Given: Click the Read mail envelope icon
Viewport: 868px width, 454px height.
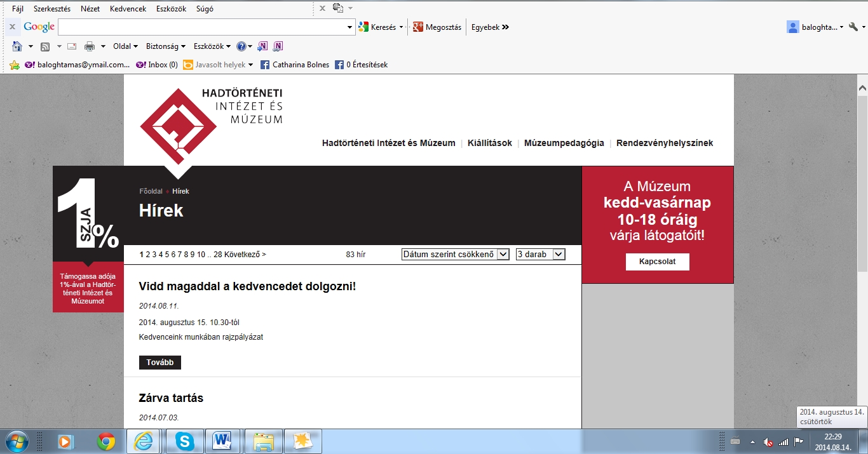Looking at the screenshot, I should [x=72, y=46].
